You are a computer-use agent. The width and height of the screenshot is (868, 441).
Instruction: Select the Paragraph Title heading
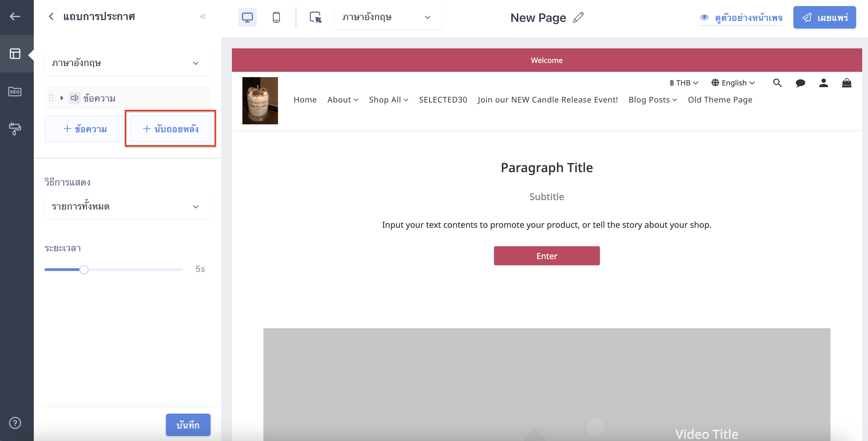click(x=547, y=167)
